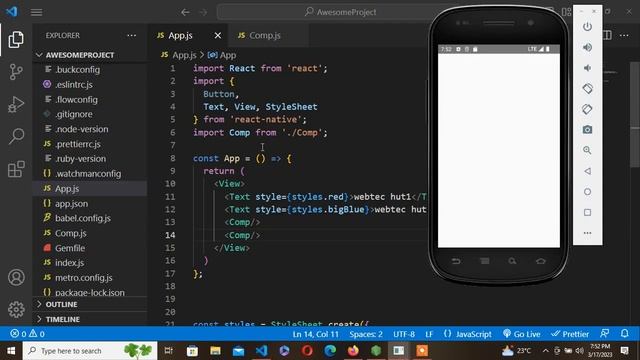640x360 pixels.
Task: Raise emulator volume with volume up
Action: point(587,47)
